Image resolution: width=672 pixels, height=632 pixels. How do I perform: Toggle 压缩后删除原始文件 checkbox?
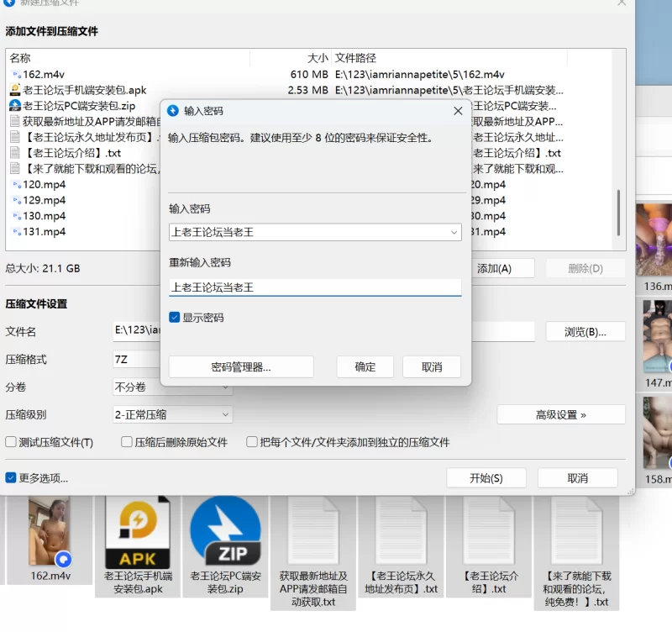(x=127, y=442)
